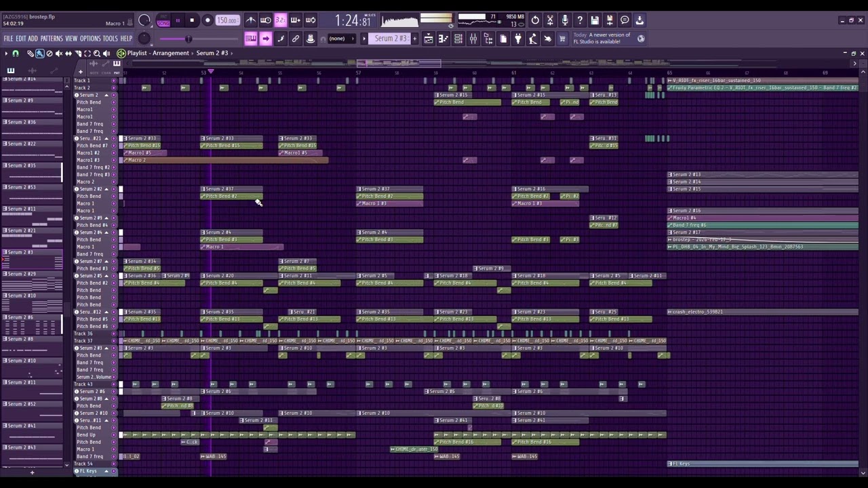Collapse the Serum 2 #2 track group

pyautogui.click(x=106, y=188)
